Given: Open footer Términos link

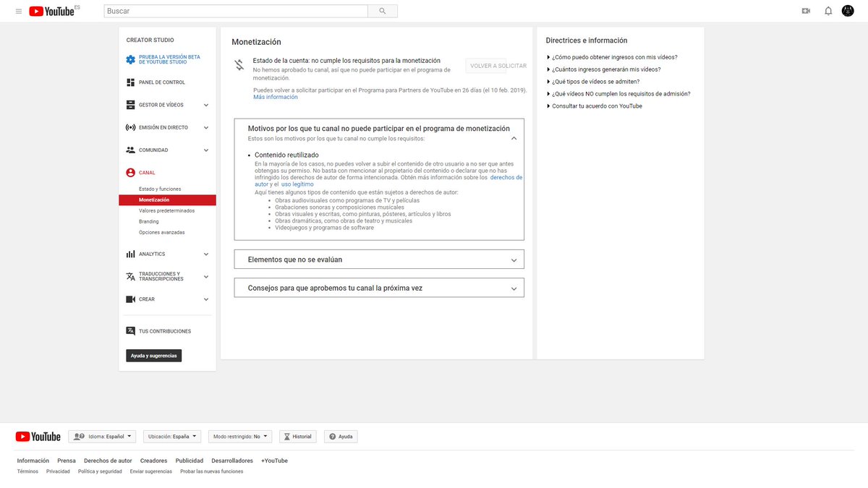Looking at the screenshot, I should click(27, 471).
